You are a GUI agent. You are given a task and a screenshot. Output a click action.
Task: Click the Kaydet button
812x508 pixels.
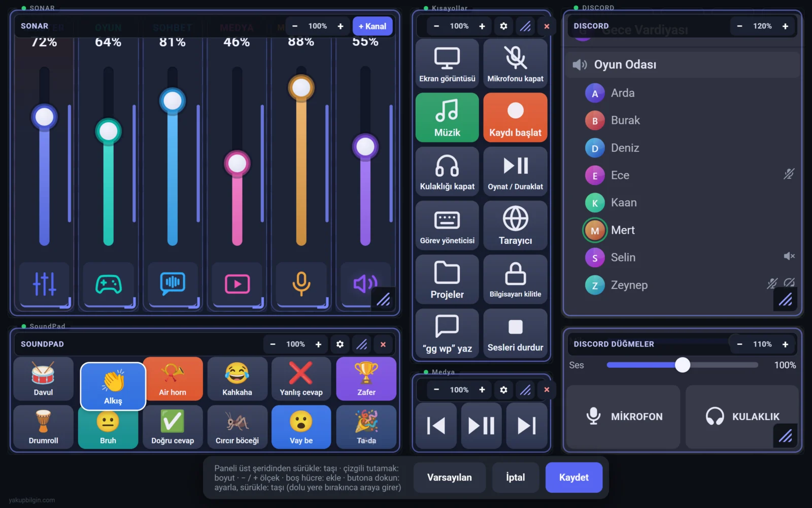pyautogui.click(x=574, y=478)
